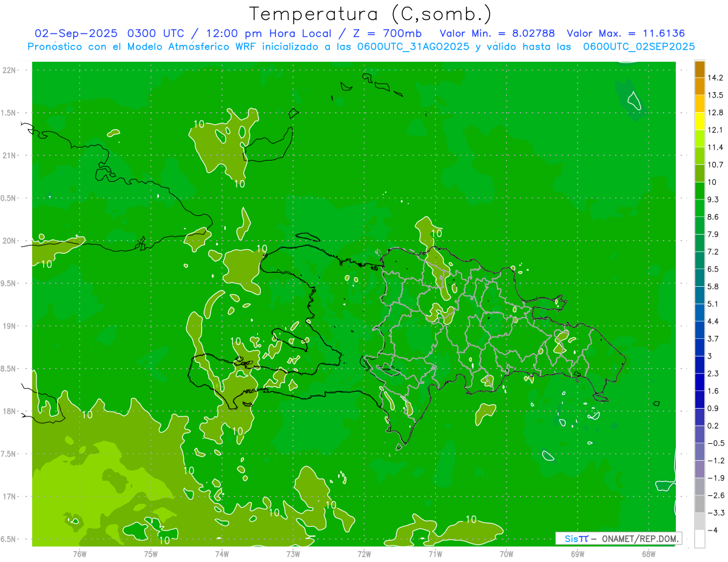Screen dimensions: 728x562
Task: Click the 21N latitude label
Action: 10,155
